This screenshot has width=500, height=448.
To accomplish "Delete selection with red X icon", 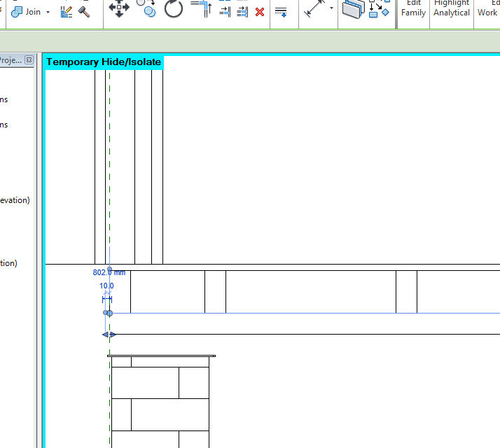I will click(260, 12).
